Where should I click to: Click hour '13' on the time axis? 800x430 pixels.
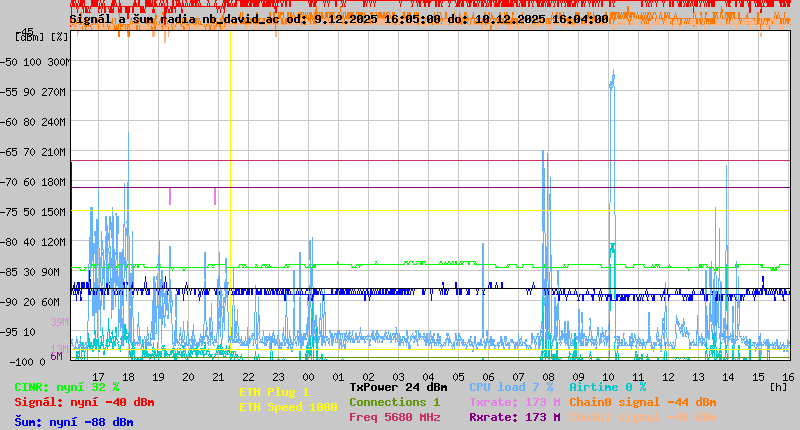(698, 377)
